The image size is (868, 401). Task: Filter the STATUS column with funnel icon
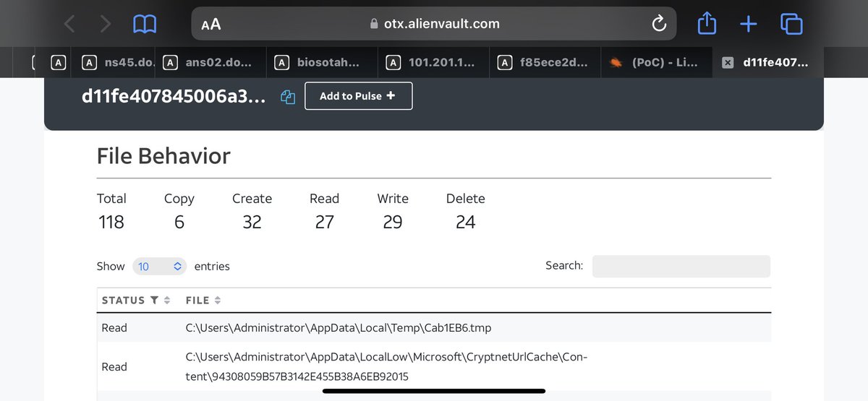[x=154, y=300]
